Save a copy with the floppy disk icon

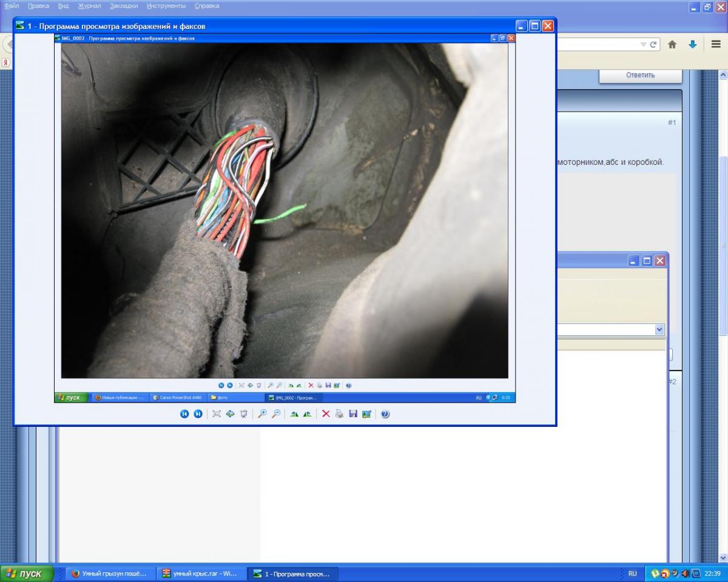click(352, 414)
